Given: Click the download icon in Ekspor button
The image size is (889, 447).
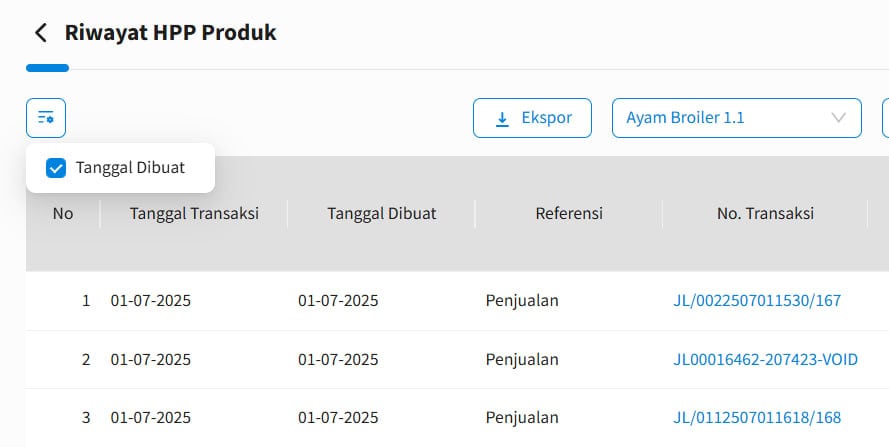Looking at the screenshot, I should click(502, 119).
